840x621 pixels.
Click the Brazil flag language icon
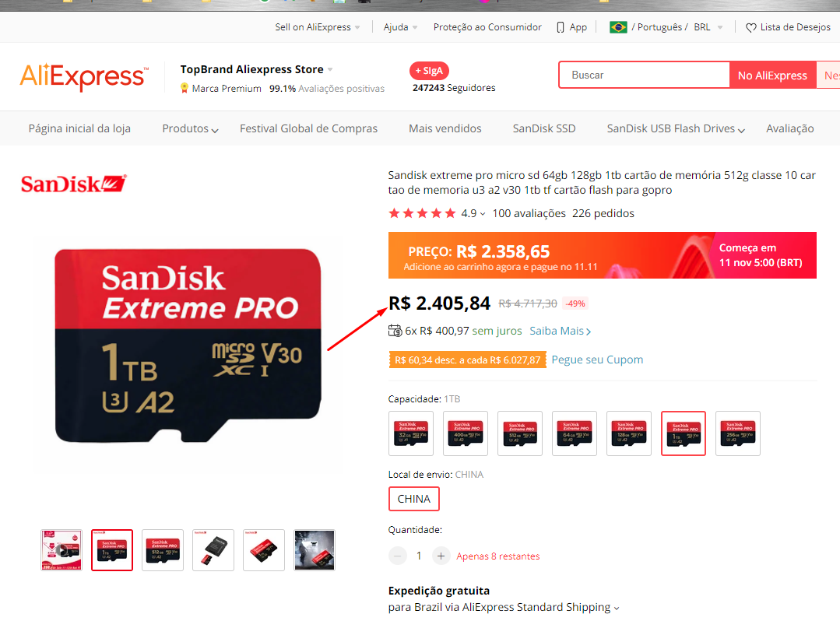click(618, 26)
